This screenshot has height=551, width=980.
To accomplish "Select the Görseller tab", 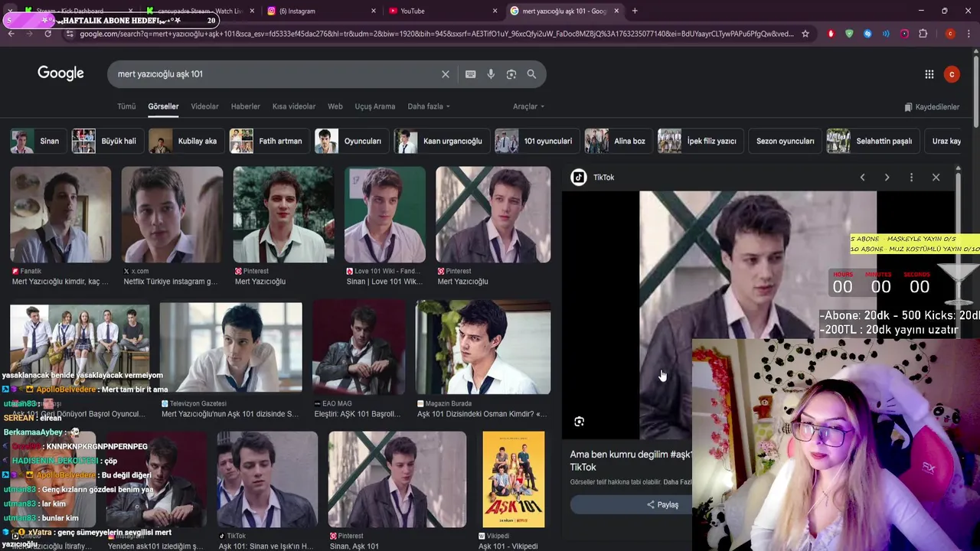I will [163, 106].
